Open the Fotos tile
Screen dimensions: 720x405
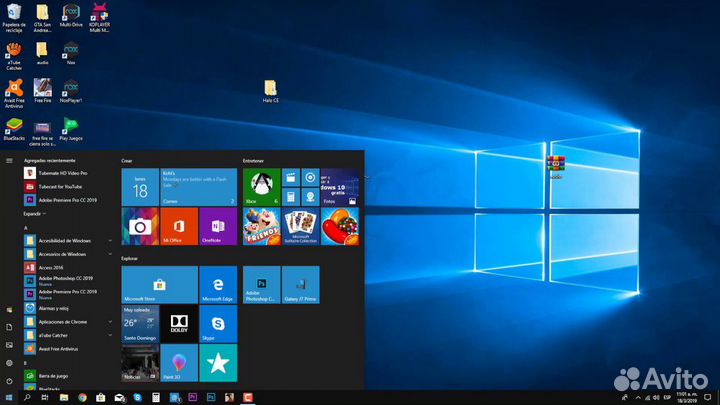coord(340,187)
